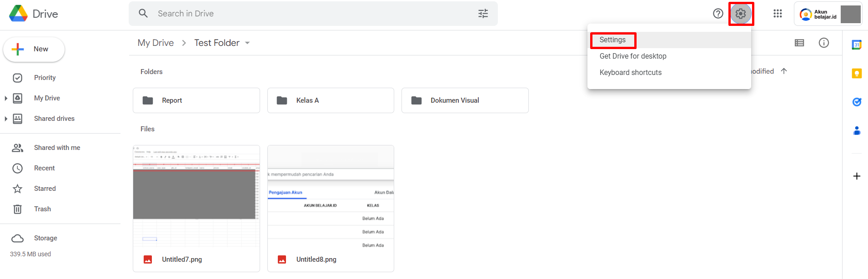
Task: Click the Test Folder breadcrumb
Action: (217, 43)
